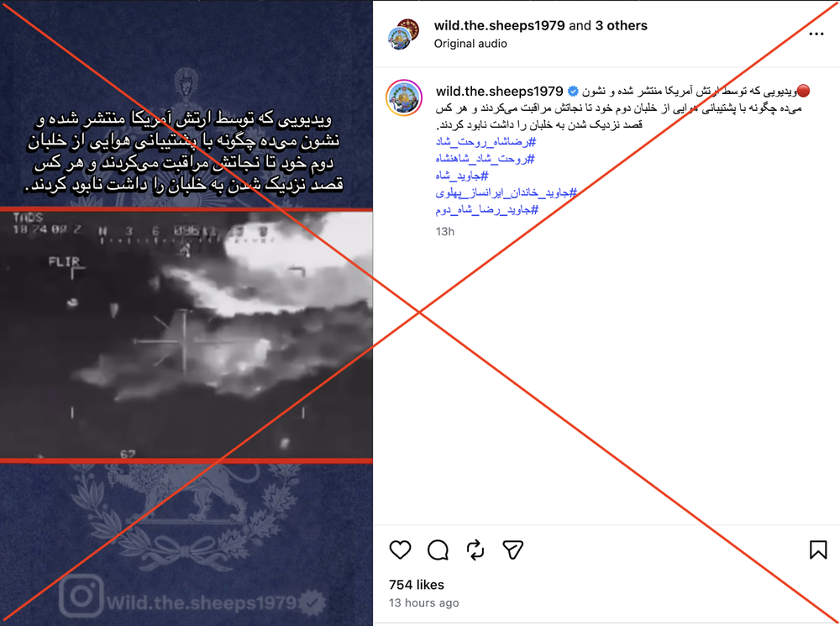840x626 pixels.
Task: Open the #رضاشاه_روحت_شاد hashtag
Action: [486, 141]
